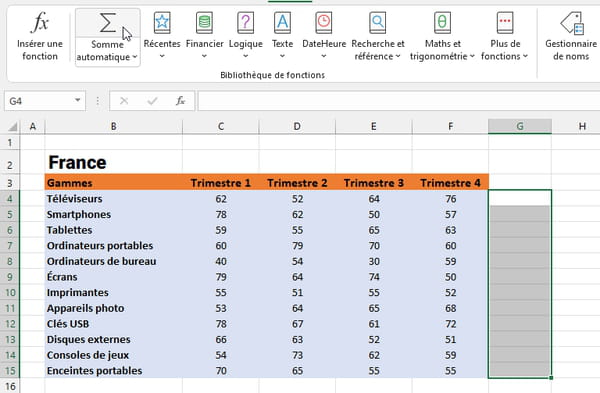Click the confirm checkmark in formula bar

(152, 101)
